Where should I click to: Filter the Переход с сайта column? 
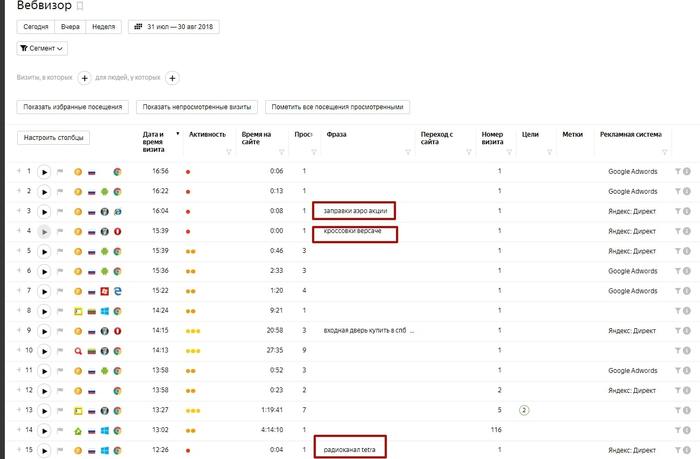pyautogui.click(x=469, y=152)
